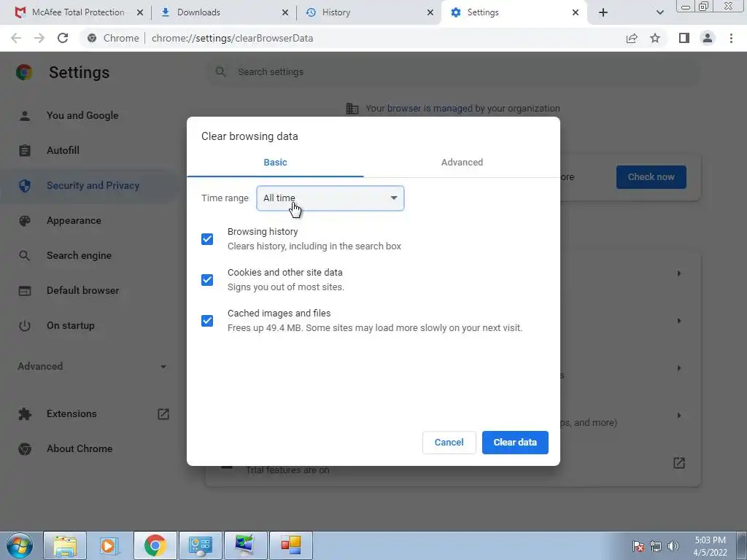Viewport: 747px width, 560px height.
Task: Open Windows Explorer from taskbar
Action: tap(65, 545)
